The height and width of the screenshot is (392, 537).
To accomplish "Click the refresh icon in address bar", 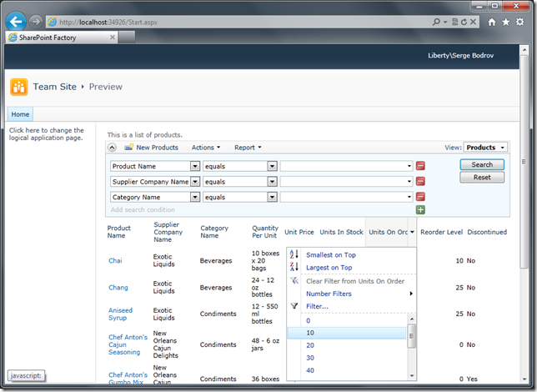I will coord(464,22).
